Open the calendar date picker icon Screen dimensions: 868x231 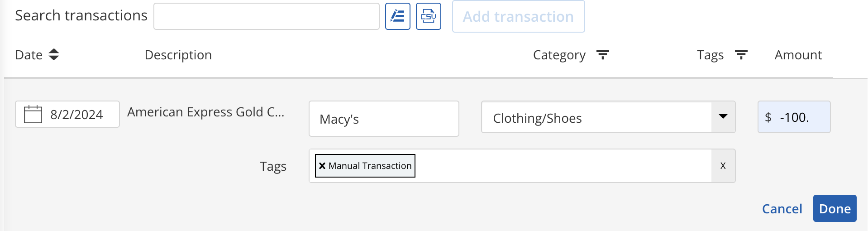click(x=33, y=114)
